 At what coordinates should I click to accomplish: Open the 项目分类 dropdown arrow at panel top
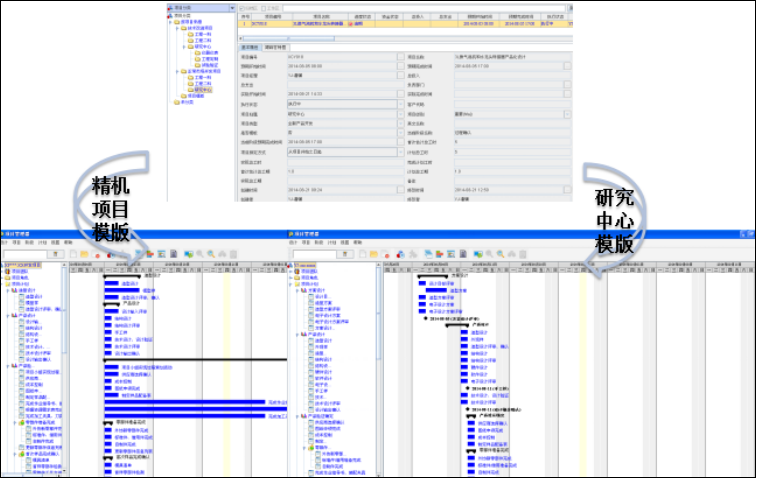tap(232, 7)
